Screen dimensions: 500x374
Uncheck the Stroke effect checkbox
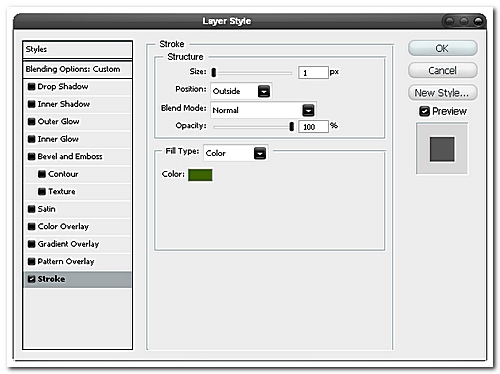31,279
